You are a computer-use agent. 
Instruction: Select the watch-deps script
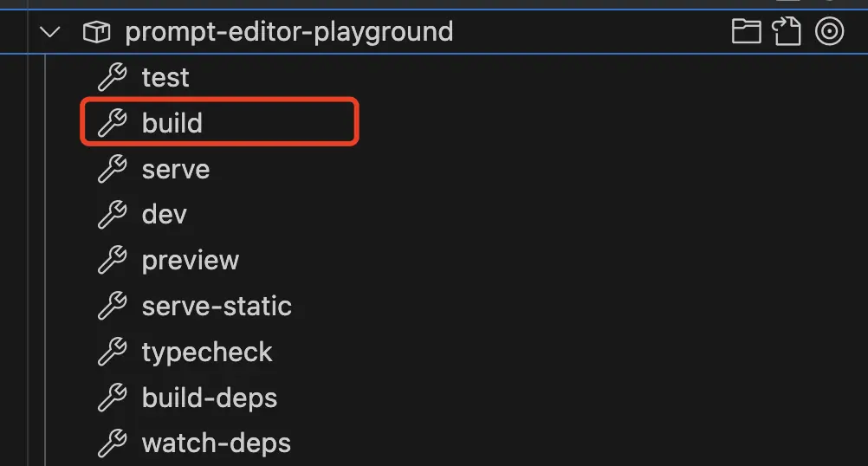click(216, 443)
